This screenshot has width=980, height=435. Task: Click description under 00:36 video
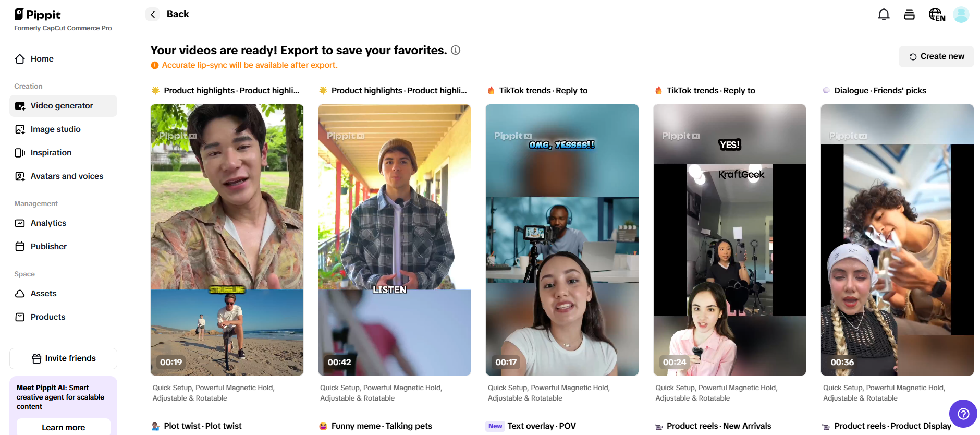pyautogui.click(x=884, y=393)
